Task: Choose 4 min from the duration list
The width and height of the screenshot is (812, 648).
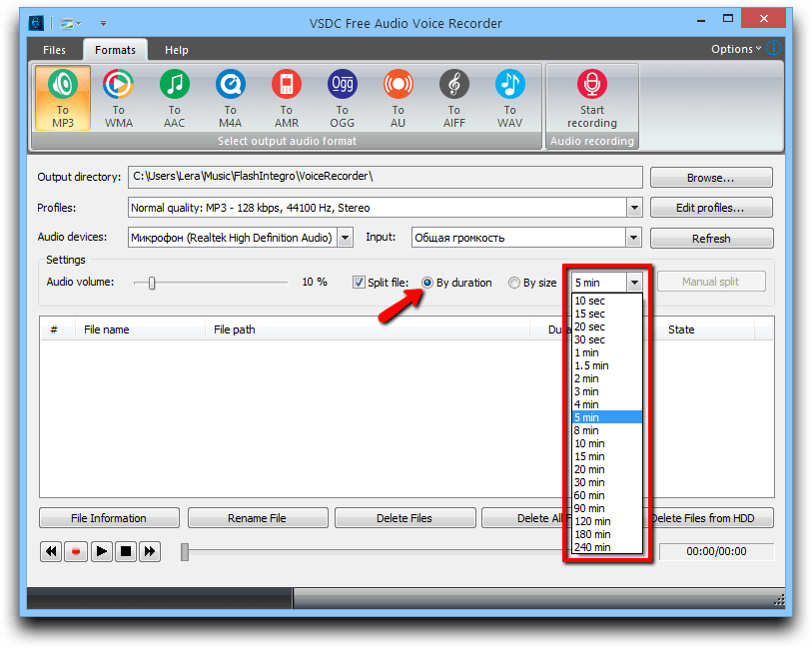Action: [607, 404]
